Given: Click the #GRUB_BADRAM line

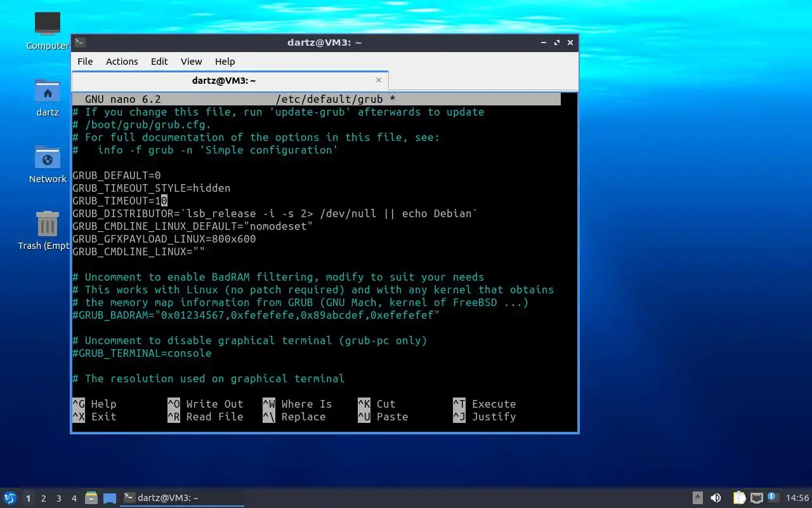Looking at the screenshot, I should (x=256, y=315).
